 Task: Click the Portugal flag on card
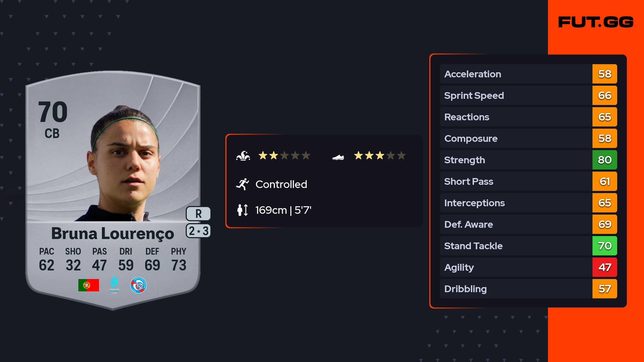[89, 285]
